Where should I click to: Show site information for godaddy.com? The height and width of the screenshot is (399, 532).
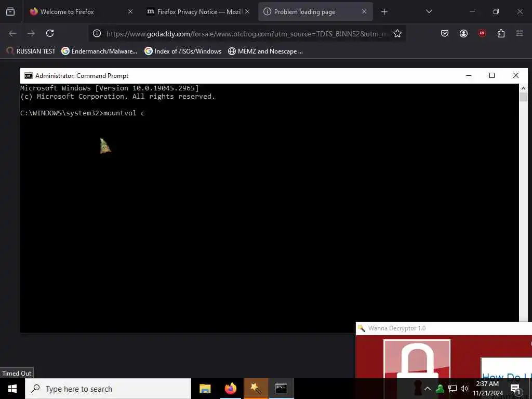click(97, 33)
